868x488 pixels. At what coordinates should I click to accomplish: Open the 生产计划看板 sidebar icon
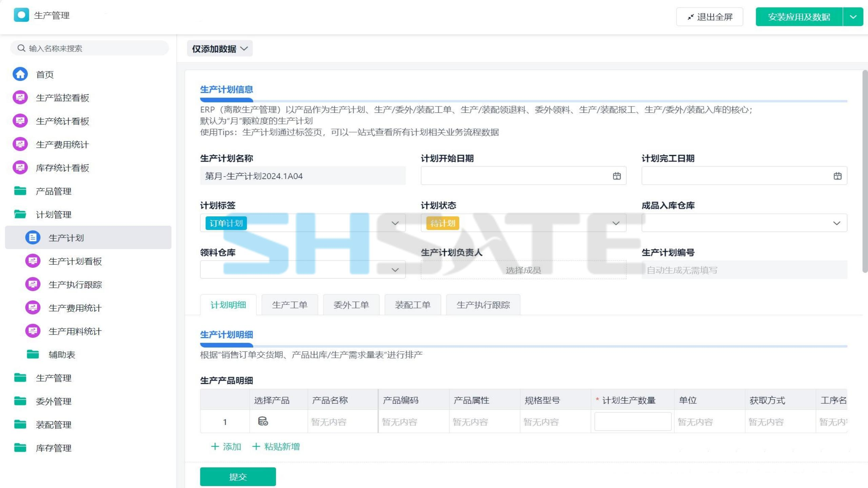point(33,261)
